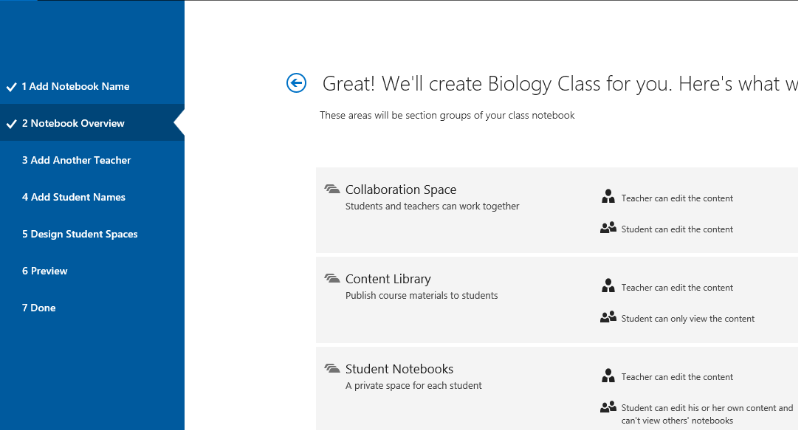
Task: Go to step 1 Add Notebook Name
Action: pos(76,87)
